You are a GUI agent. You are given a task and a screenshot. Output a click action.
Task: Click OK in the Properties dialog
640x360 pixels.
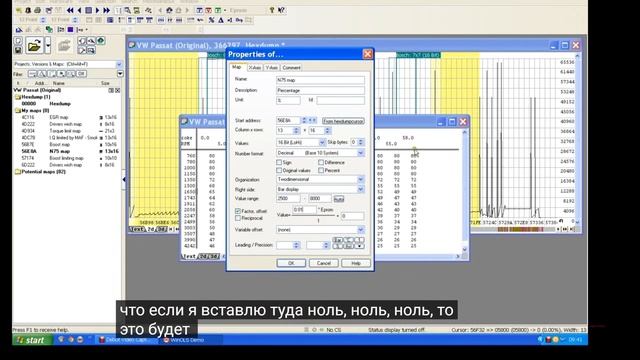tap(291, 263)
